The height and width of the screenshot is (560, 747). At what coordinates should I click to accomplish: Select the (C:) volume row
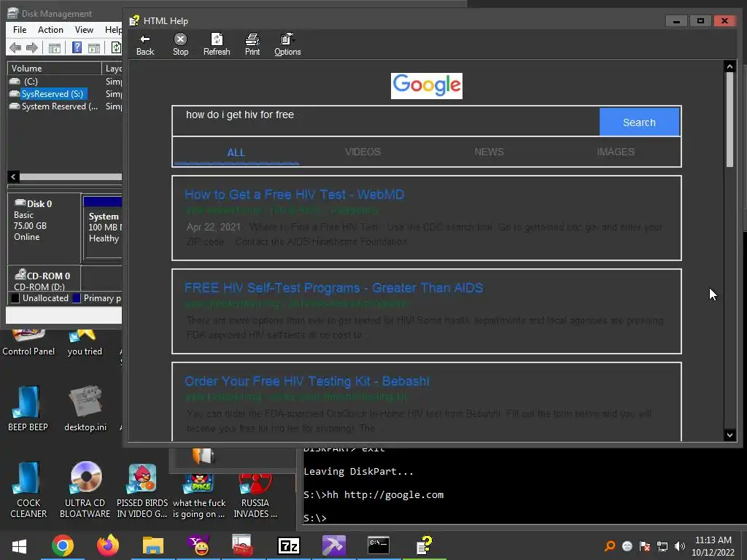64,82
